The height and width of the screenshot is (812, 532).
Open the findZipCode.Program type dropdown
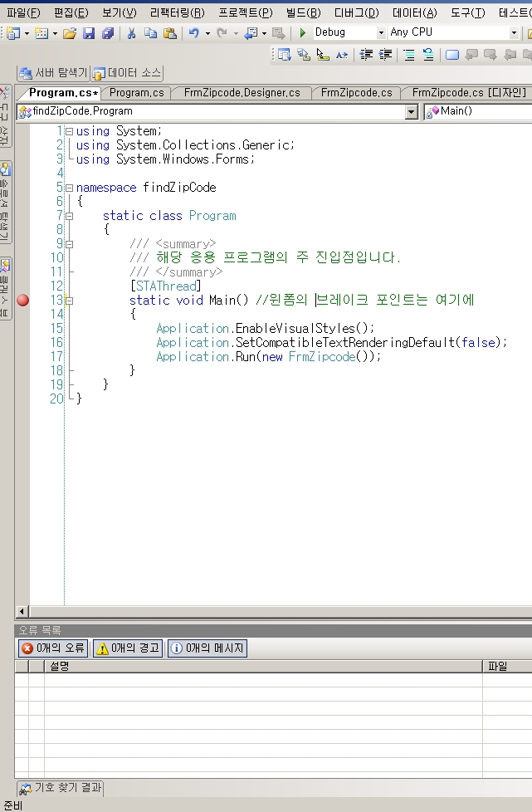click(412, 112)
